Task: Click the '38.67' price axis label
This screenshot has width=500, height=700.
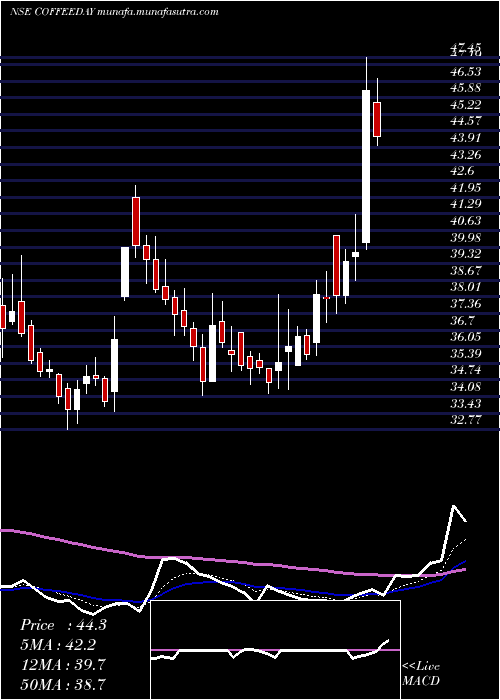Action: point(465,271)
